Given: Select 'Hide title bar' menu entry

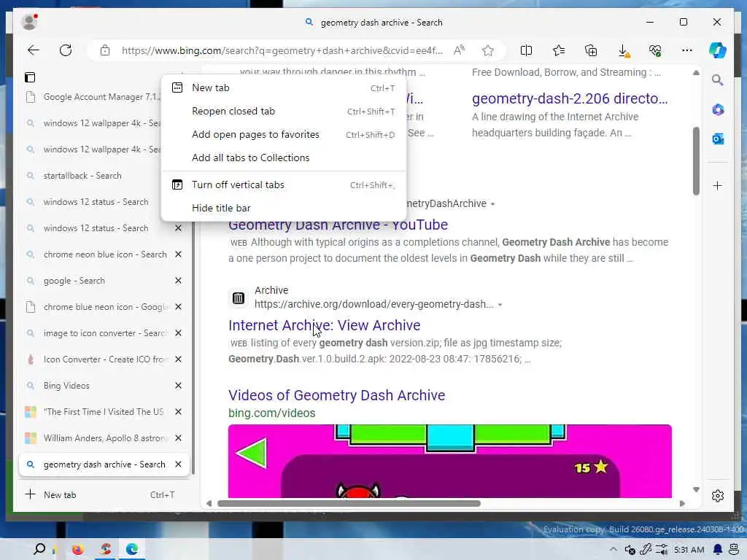Looking at the screenshot, I should (284, 208).
